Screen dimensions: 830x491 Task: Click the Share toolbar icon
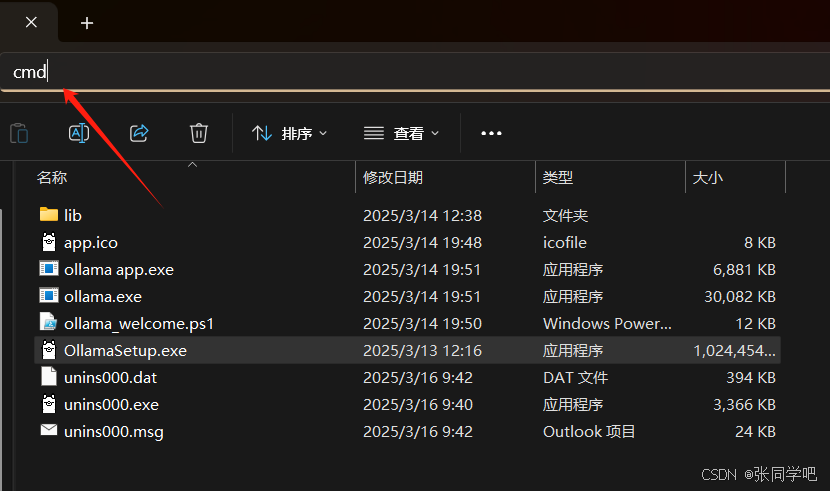coord(139,133)
